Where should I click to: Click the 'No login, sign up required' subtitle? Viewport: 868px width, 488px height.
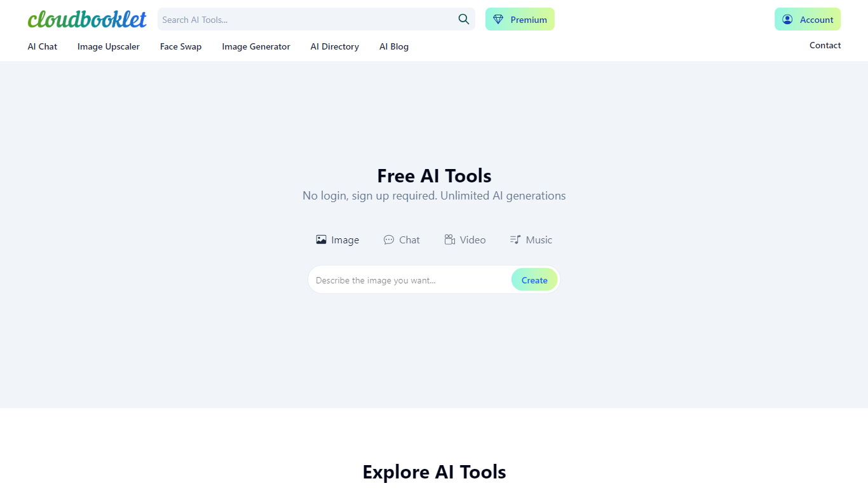[434, 196]
